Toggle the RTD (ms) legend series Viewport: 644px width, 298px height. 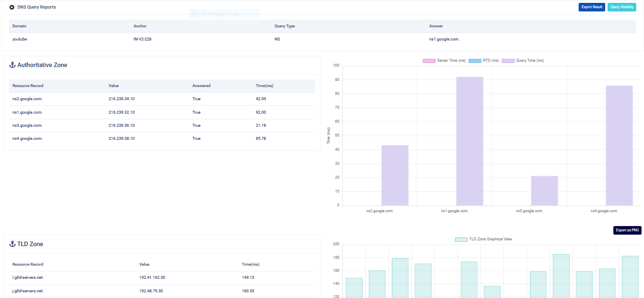pyautogui.click(x=484, y=60)
